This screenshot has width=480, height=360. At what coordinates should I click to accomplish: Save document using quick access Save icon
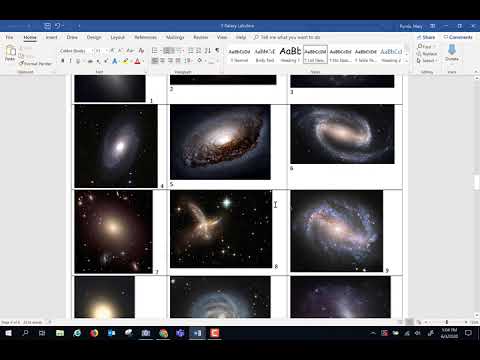(47, 26)
